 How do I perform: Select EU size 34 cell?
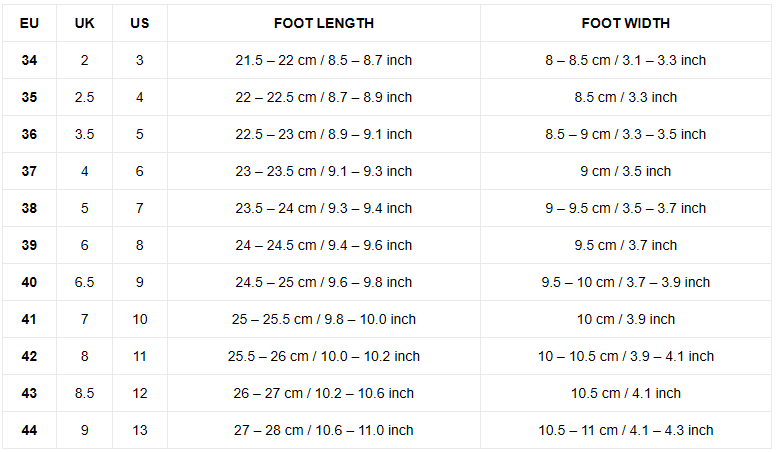[29, 60]
